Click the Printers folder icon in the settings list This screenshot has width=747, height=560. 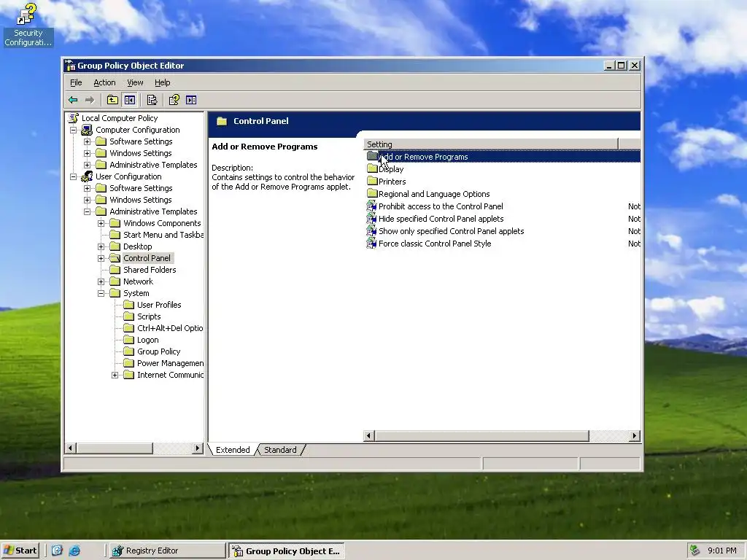[x=372, y=181]
